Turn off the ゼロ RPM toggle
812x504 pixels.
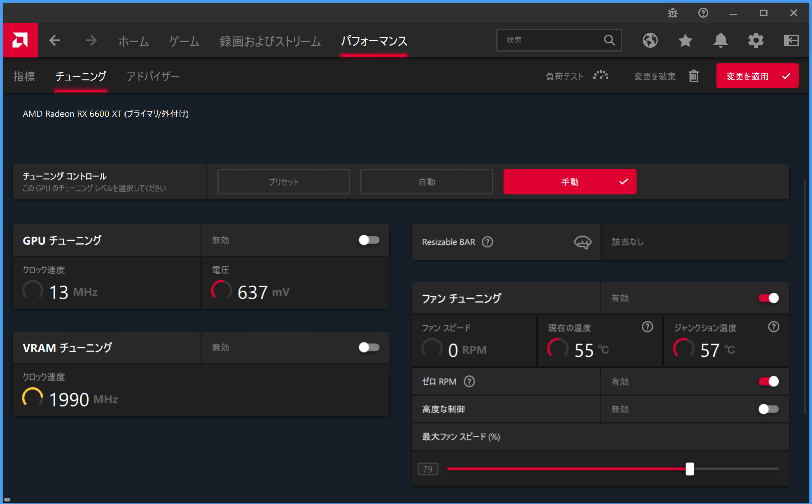click(769, 382)
